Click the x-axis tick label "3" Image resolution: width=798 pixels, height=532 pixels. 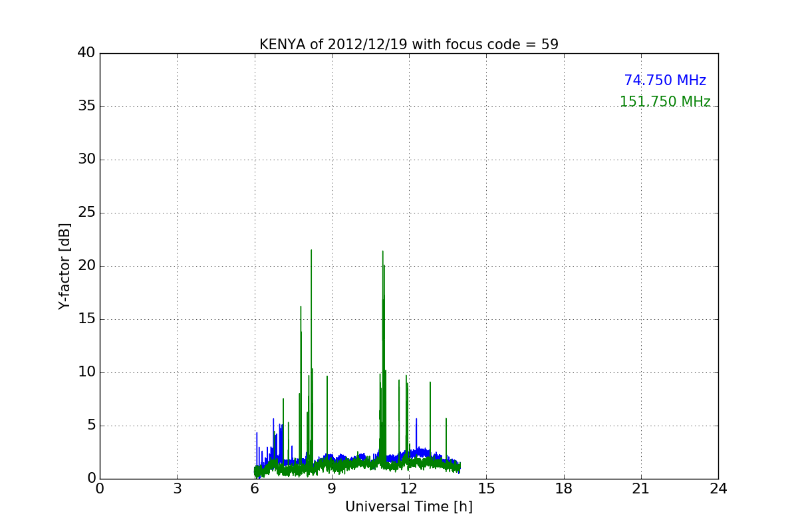click(177, 489)
